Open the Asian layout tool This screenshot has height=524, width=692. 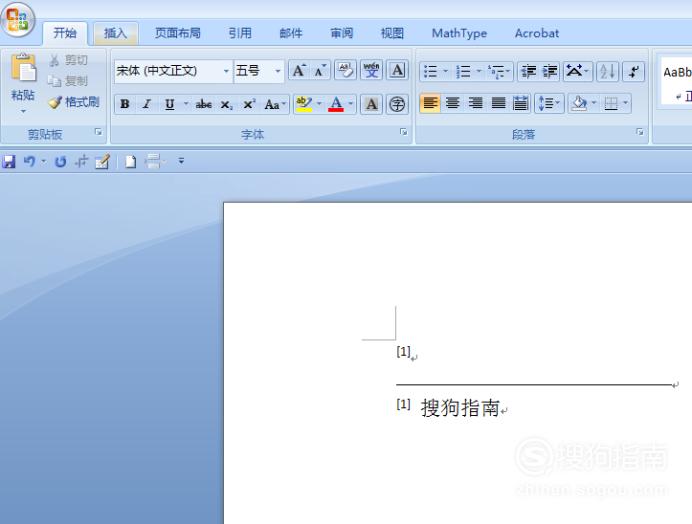(577, 71)
